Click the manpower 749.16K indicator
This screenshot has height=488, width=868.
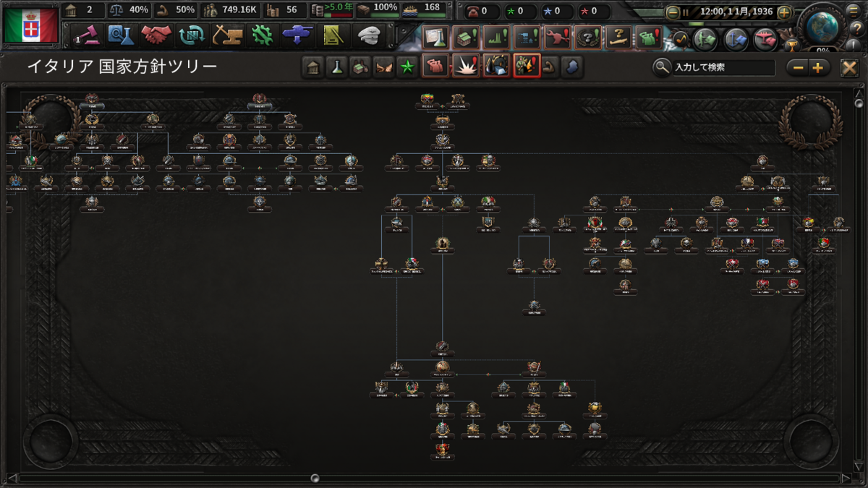point(229,10)
